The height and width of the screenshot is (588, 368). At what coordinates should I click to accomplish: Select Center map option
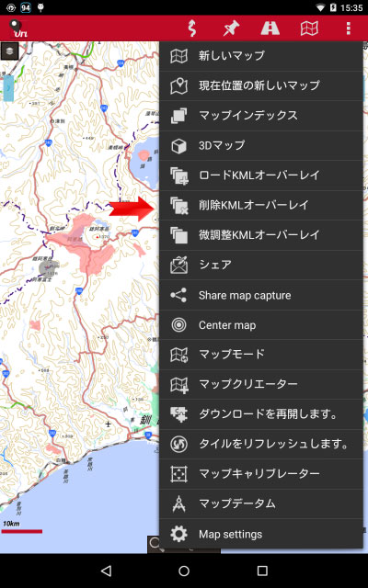click(x=261, y=324)
